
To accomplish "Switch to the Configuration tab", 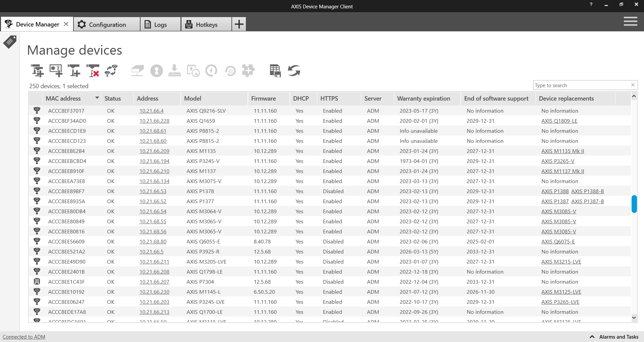I will [x=107, y=24].
